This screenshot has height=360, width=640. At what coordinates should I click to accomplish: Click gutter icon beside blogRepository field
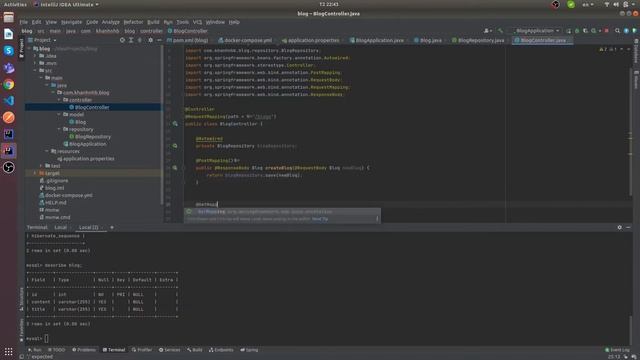(175, 146)
